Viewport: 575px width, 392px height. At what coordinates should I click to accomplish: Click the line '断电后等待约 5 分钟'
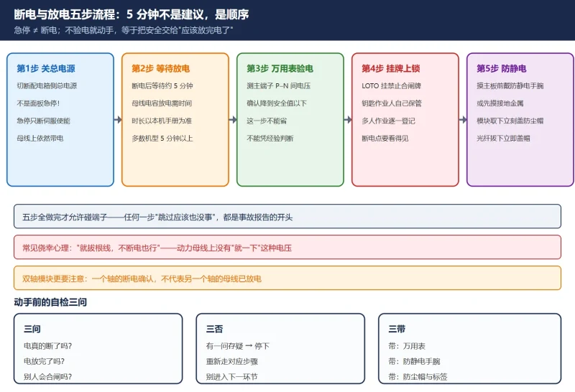pyautogui.click(x=162, y=85)
